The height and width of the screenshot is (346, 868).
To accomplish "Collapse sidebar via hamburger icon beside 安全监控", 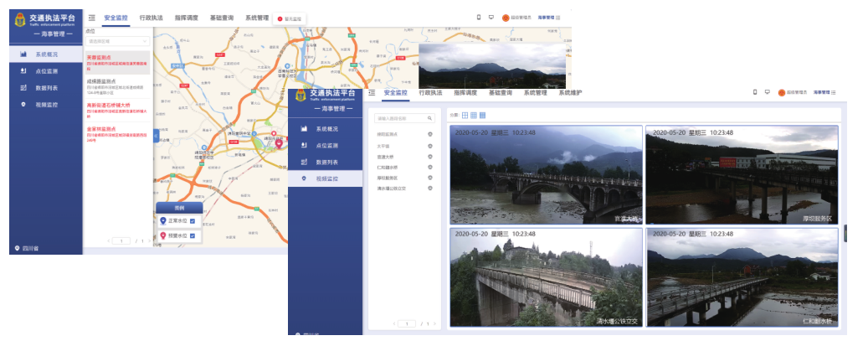I will (x=91, y=17).
